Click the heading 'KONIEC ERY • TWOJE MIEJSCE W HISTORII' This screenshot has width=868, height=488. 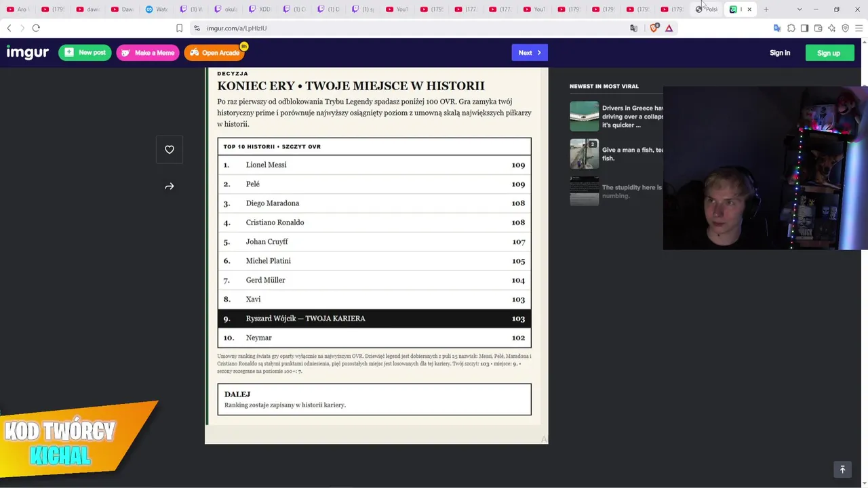[351, 86]
